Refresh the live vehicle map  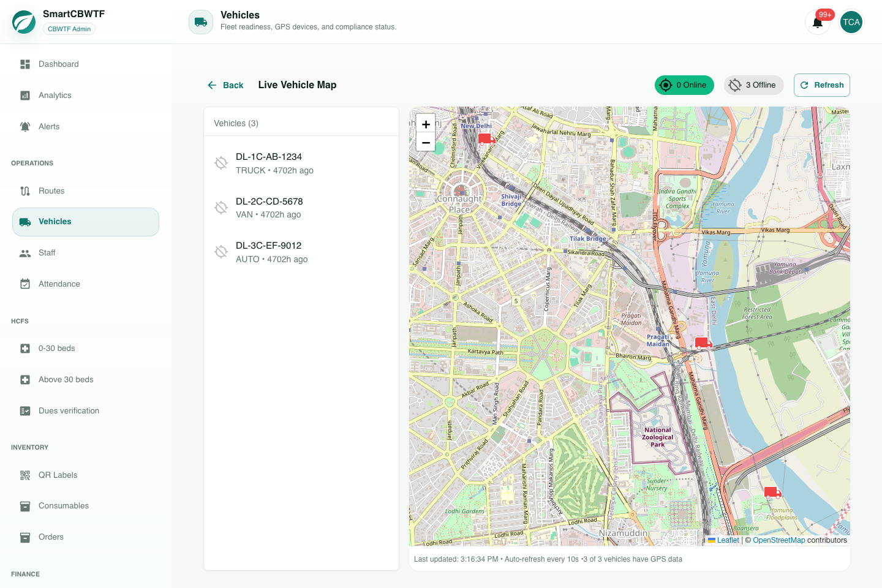pyautogui.click(x=822, y=85)
